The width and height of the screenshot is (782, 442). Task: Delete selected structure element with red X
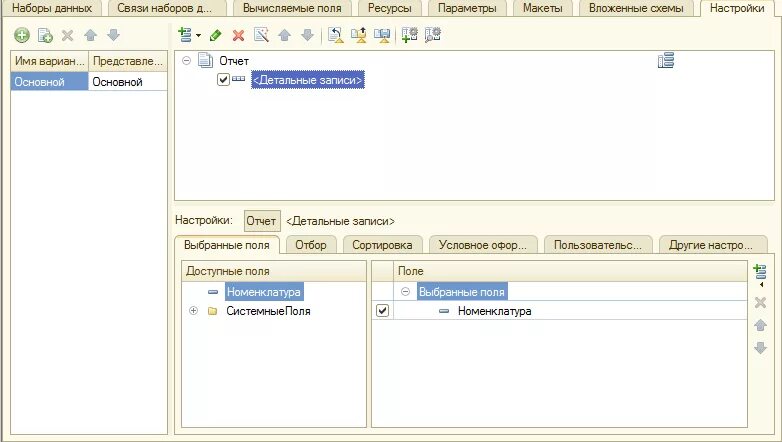[x=238, y=35]
